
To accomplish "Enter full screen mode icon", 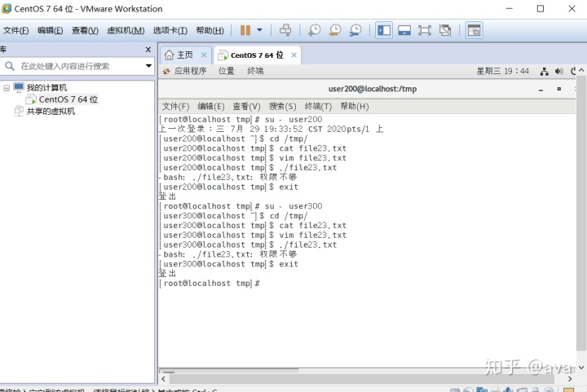I will 425,30.
